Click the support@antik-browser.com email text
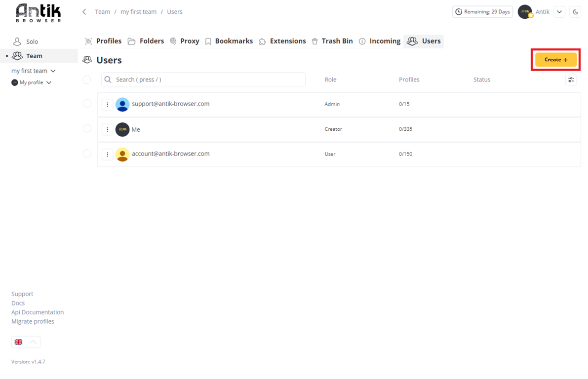 (171, 104)
